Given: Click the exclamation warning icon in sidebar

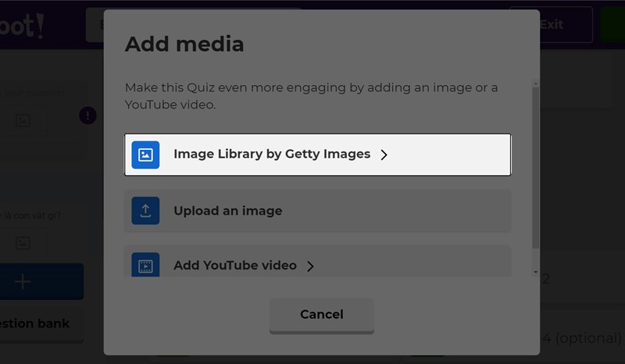Looking at the screenshot, I should [x=87, y=116].
